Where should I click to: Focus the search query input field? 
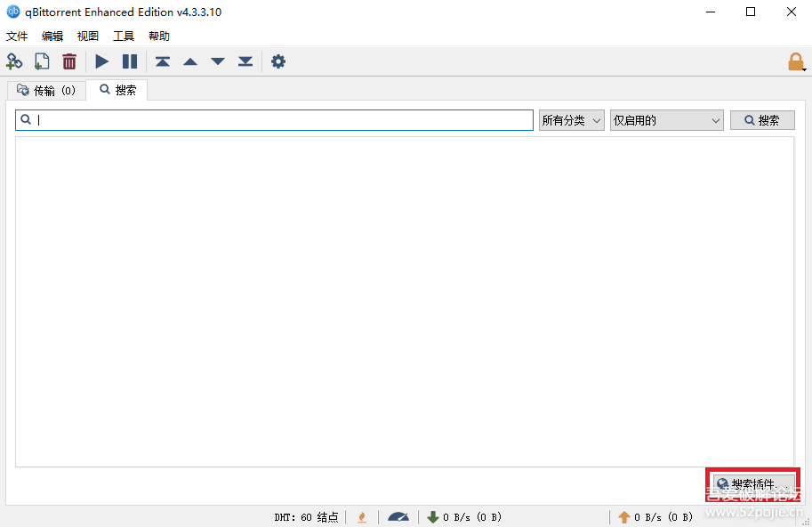(x=275, y=120)
